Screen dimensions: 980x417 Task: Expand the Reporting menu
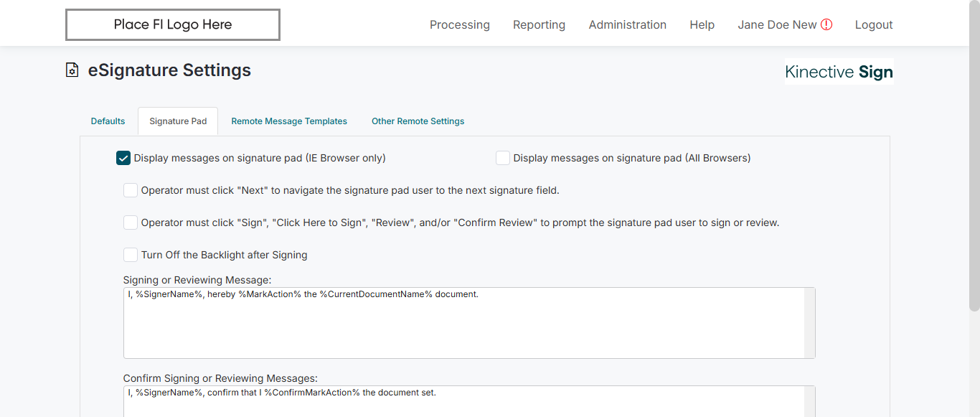point(539,25)
